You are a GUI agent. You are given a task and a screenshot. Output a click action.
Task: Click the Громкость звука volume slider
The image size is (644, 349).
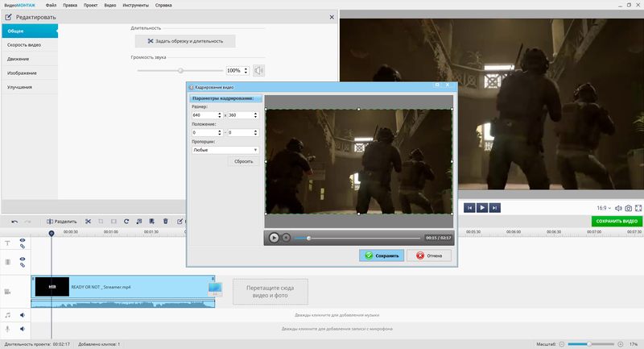click(x=180, y=71)
